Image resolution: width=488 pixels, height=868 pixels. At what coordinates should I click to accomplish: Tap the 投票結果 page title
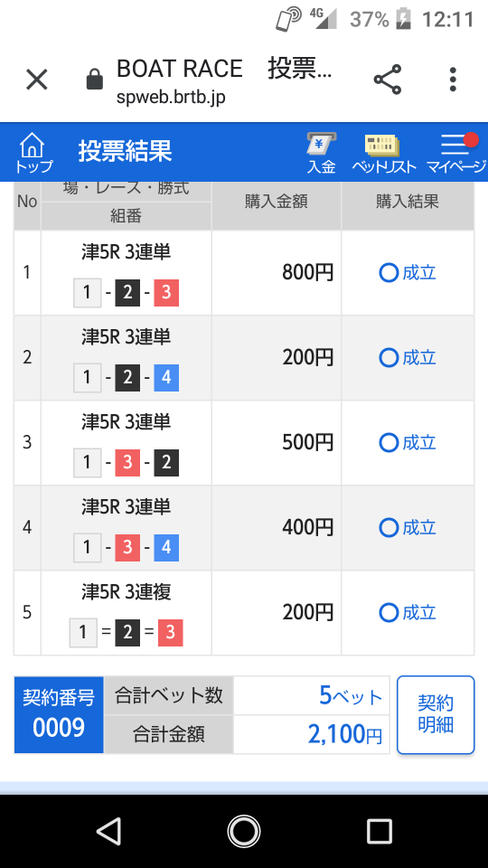(125, 151)
